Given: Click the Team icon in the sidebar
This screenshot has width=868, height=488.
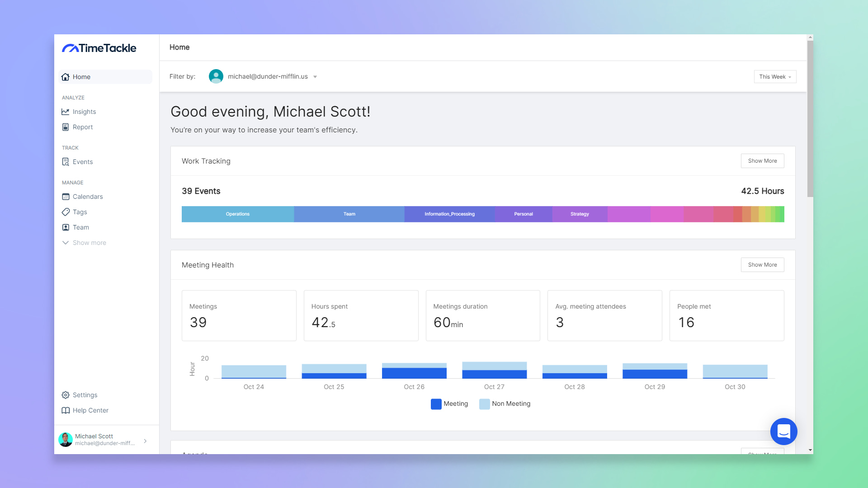Looking at the screenshot, I should point(66,227).
